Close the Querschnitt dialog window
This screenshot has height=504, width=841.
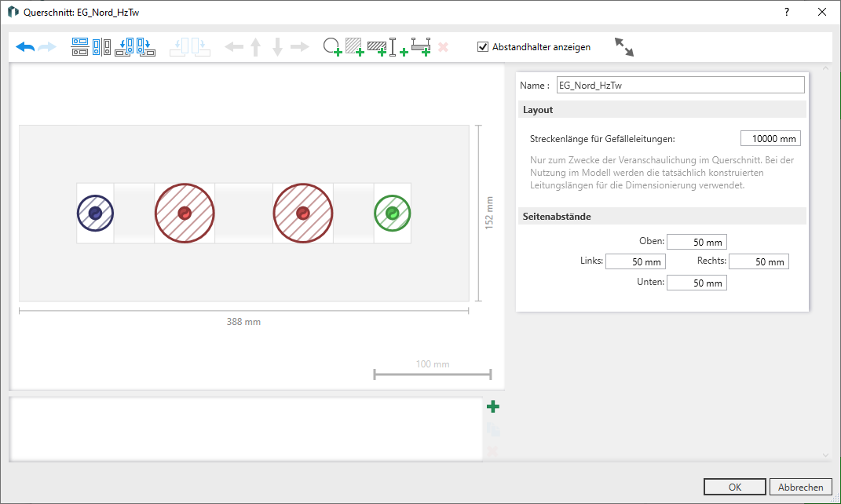[821, 12]
